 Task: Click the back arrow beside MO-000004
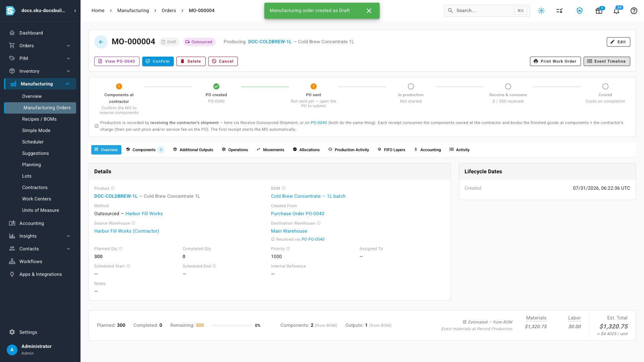click(101, 42)
